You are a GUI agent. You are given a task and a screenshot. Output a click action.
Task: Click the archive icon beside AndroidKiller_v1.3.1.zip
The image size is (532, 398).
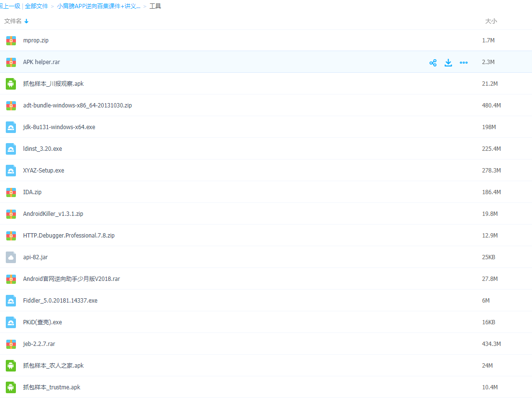(x=11, y=214)
